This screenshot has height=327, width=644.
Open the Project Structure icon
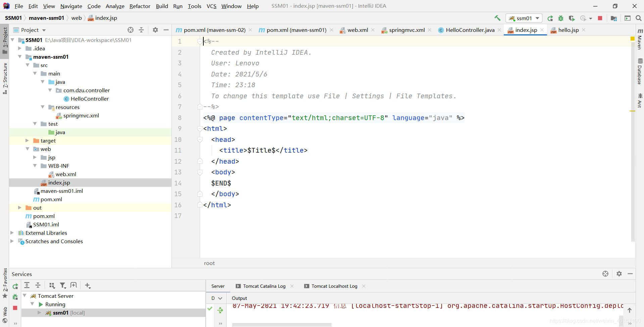pyautogui.click(x=614, y=18)
